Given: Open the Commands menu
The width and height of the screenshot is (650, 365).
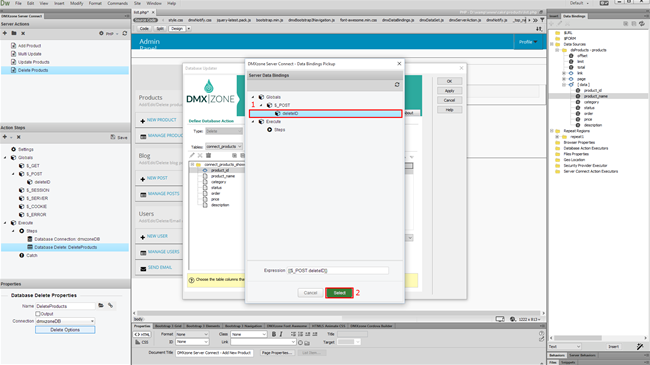Looking at the screenshot, I should 117,3.
